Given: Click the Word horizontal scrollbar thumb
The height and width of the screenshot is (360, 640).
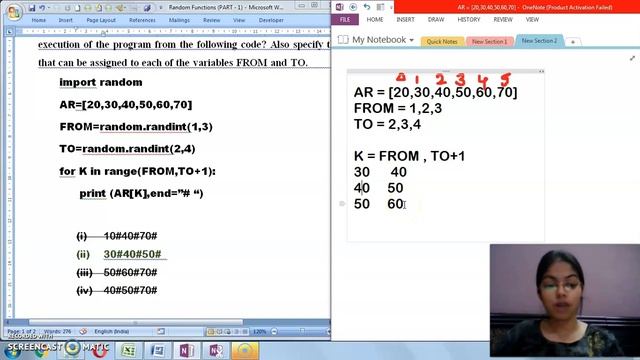Looking at the screenshot, I should 136,322.
